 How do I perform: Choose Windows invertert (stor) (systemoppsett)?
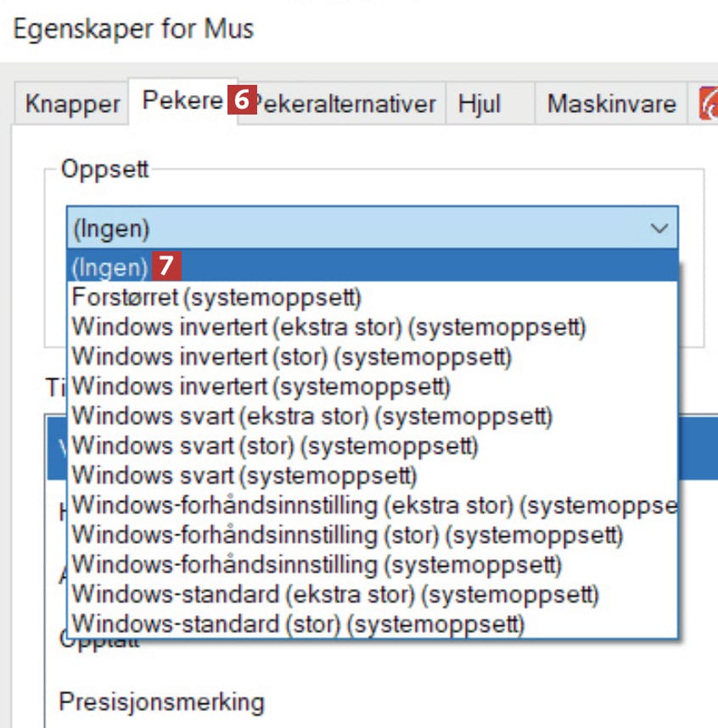tap(373, 356)
